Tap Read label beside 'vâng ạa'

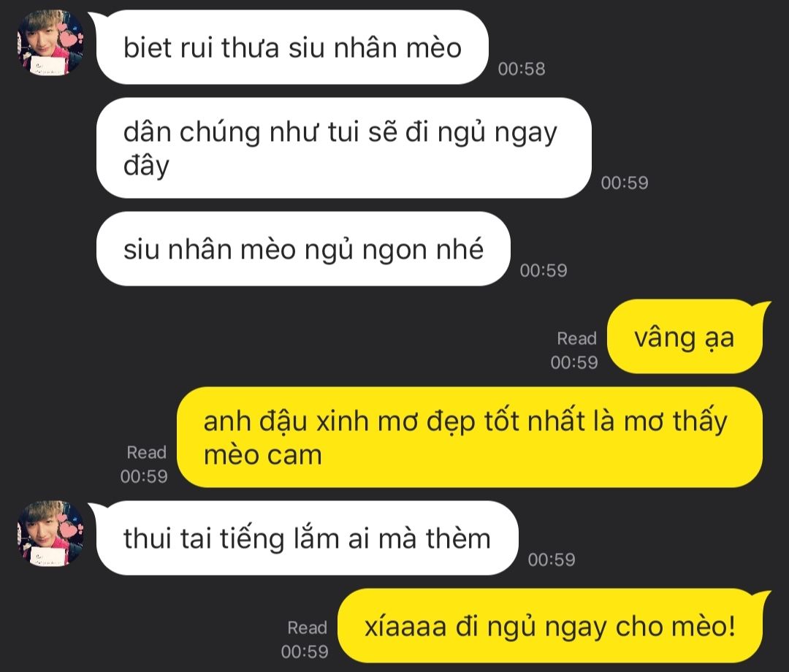click(x=576, y=338)
